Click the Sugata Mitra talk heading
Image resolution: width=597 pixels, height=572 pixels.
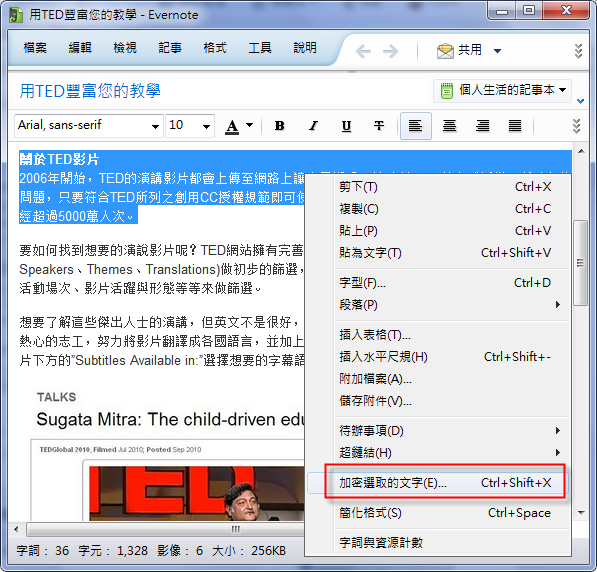(x=171, y=420)
